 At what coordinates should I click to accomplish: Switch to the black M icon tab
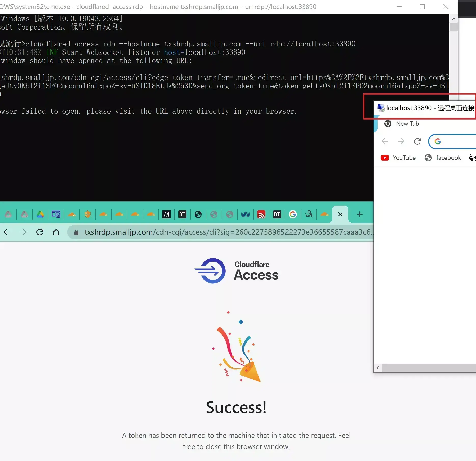166,214
